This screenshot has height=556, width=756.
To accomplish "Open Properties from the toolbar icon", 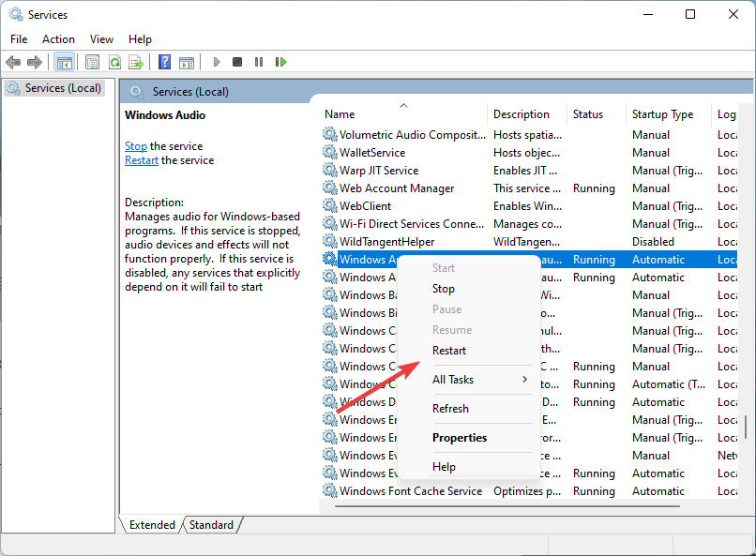I will click(92, 62).
